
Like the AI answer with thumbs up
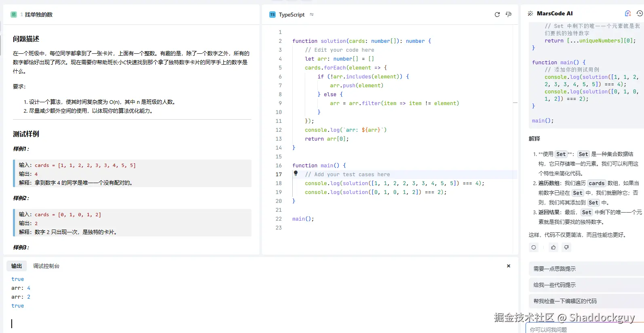coord(553,247)
